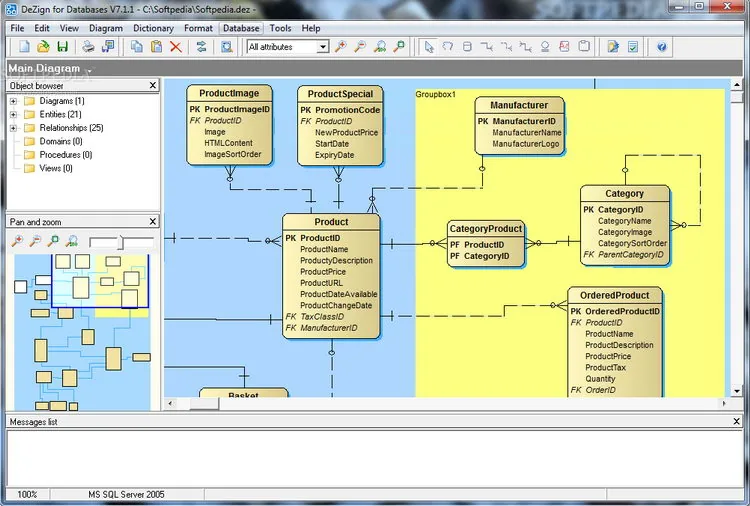Click the zoom slider handle in Pan and zoom

tap(121, 242)
